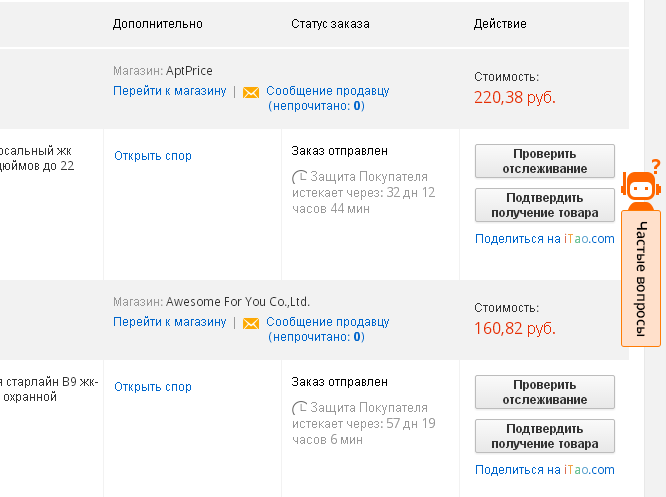The image size is (666, 497).
Task: Open dispute for the 220,38 руб. order
Action: [153, 156]
